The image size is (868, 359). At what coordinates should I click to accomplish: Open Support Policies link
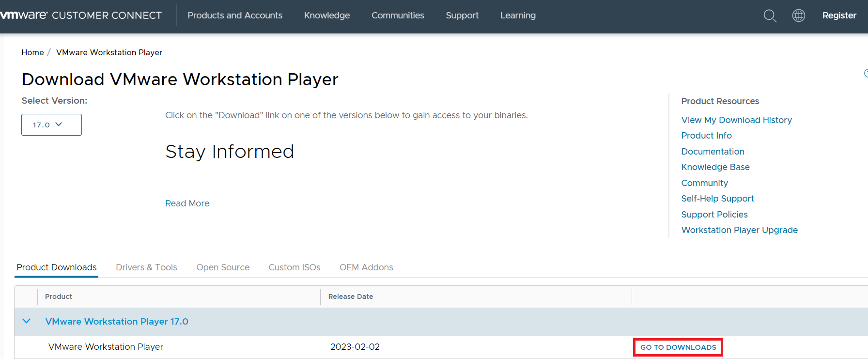(714, 215)
